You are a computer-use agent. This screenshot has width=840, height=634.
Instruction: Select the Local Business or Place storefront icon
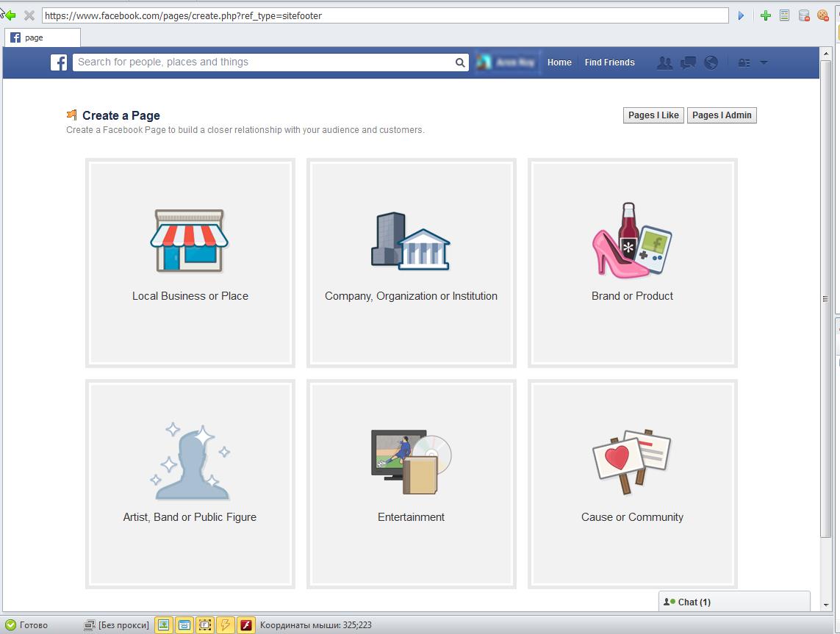pos(189,240)
